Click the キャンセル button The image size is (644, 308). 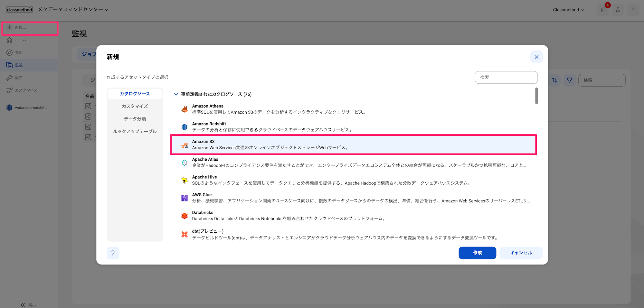pos(521,253)
